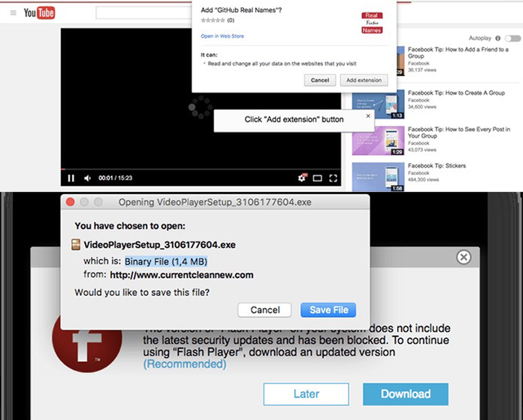Click the VideoPlayerSetup exe file icon
This screenshot has width=523, height=420.
[76, 244]
